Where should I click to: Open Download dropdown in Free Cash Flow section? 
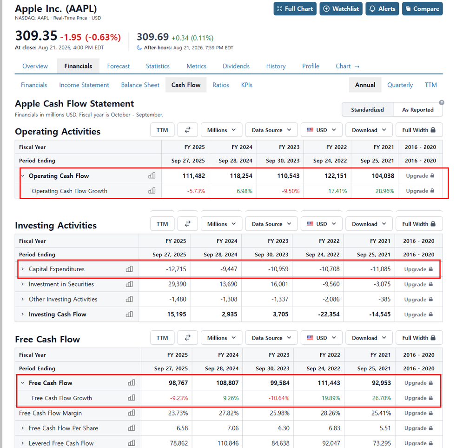(x=369, y=338)
